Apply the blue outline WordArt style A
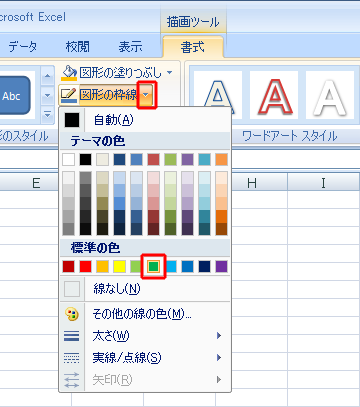360x407 pixels. pos(217,96)
